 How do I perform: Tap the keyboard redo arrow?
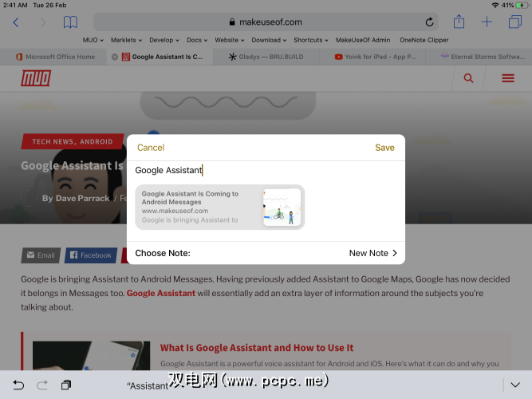click(42, 385)
